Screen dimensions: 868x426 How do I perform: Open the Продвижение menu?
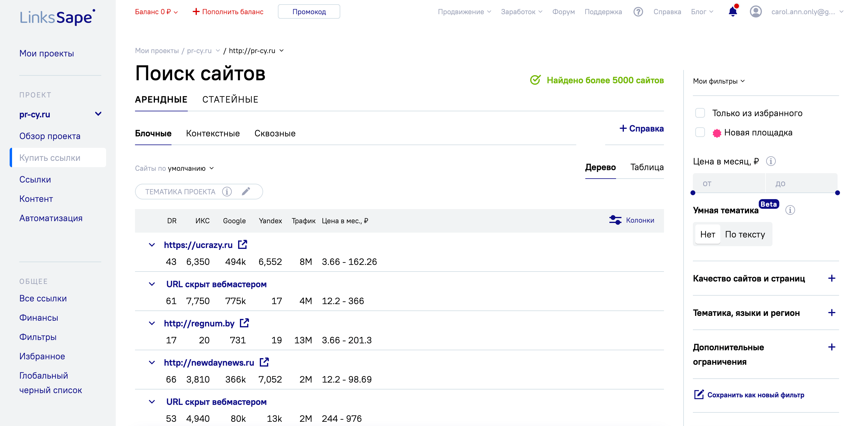point(464,11)
